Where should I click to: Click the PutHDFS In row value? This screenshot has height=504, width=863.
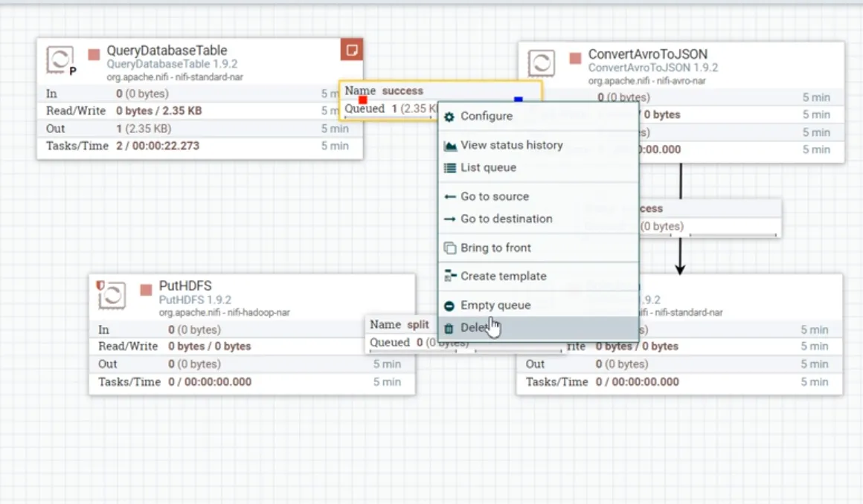click(x=194, y=329)
